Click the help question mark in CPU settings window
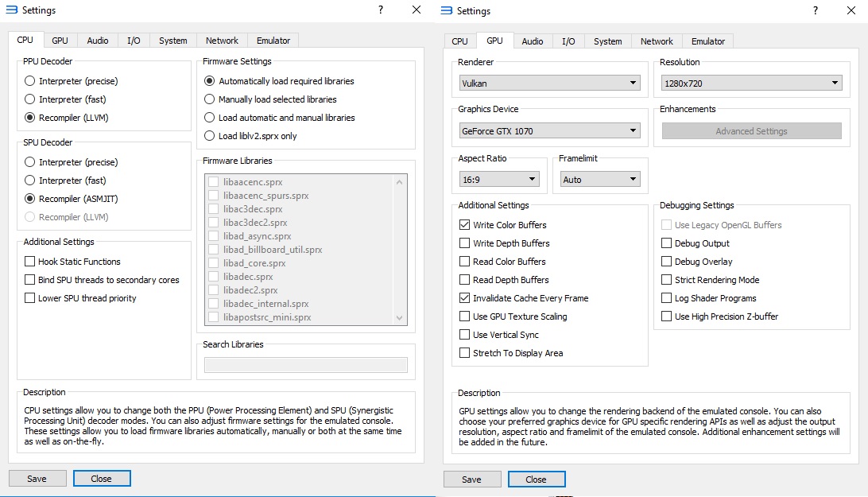The width and height of the screenshot is (868, 497). pyautogui.click(x=381, y=10)
